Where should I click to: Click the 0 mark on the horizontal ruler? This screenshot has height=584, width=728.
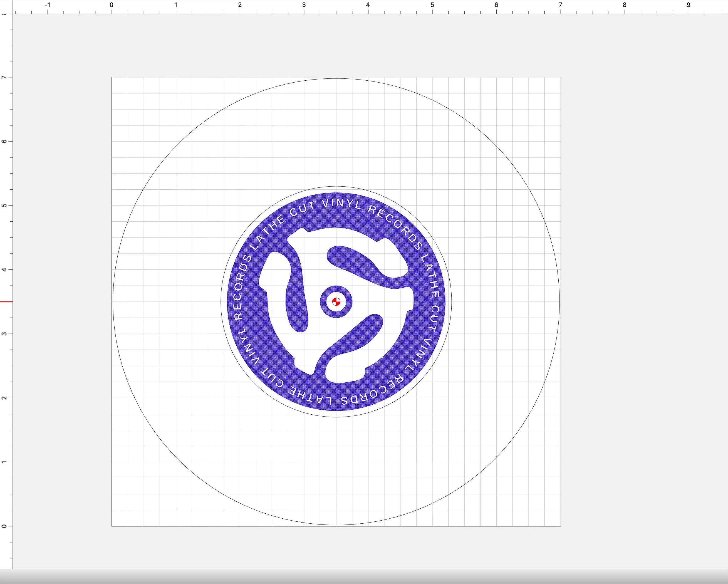[112, 5]
